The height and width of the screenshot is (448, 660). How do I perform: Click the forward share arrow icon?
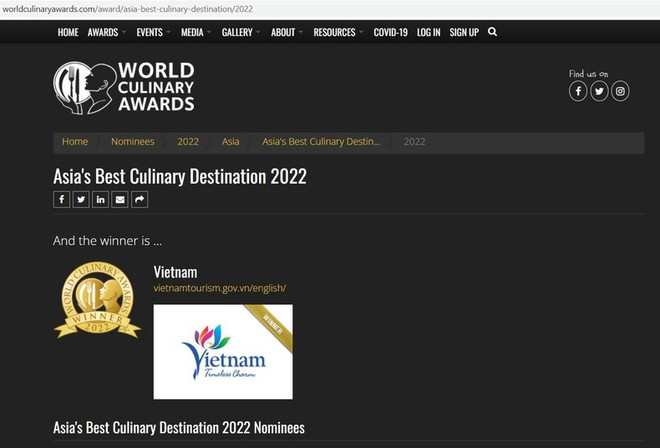point(140,199)
